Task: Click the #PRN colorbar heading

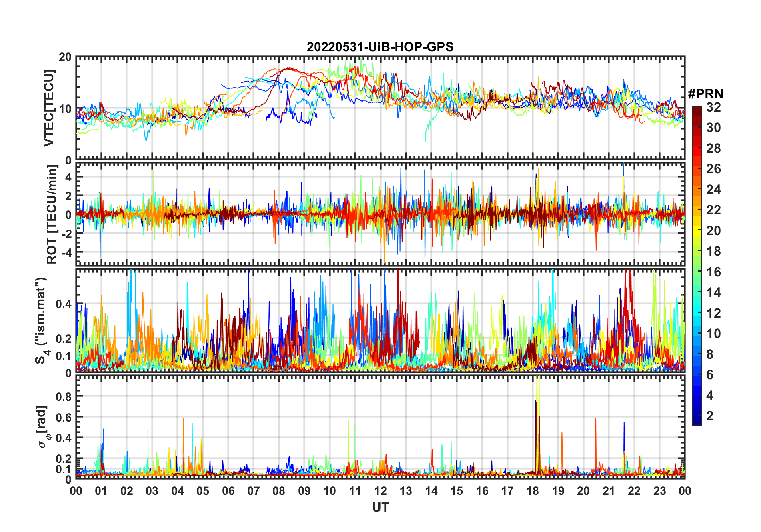Action: [705, 94]
